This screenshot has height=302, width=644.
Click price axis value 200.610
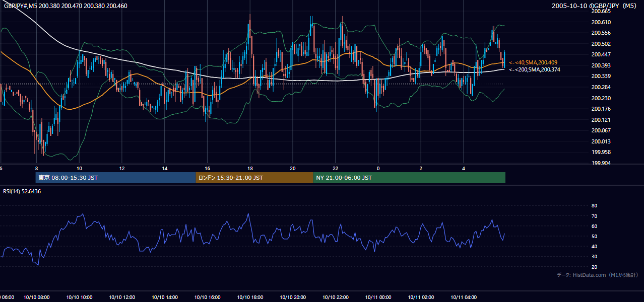click(x=601, y=22)
